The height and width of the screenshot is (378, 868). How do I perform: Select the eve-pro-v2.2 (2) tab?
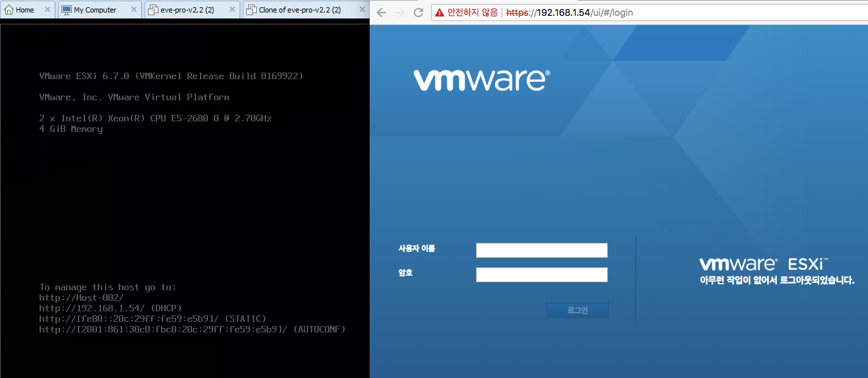click(x=192, y=10)
